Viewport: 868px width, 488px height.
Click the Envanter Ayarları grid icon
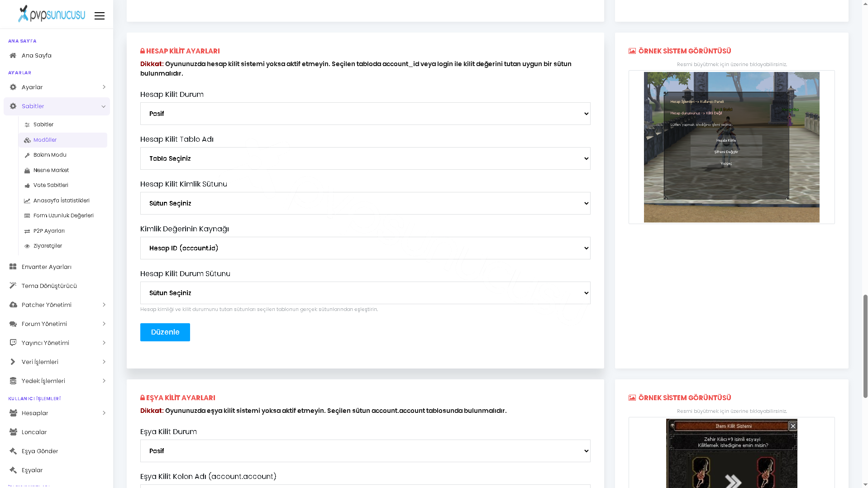coord(13,267)
